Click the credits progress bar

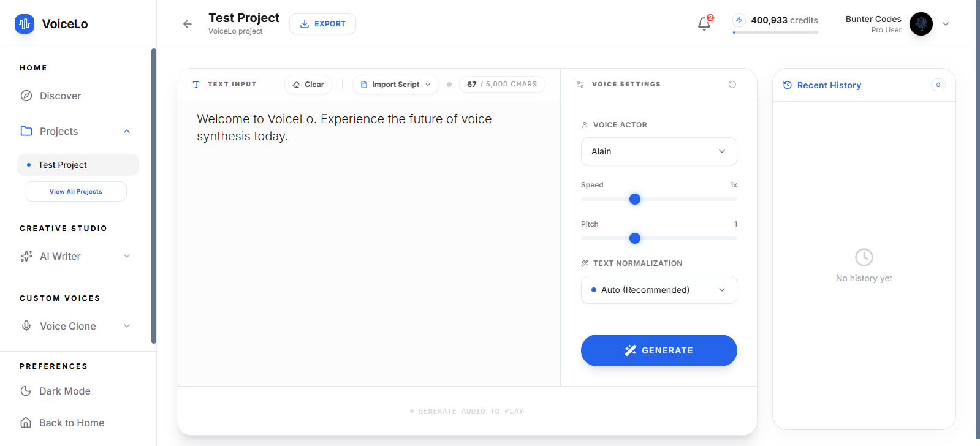coord(775,32)
